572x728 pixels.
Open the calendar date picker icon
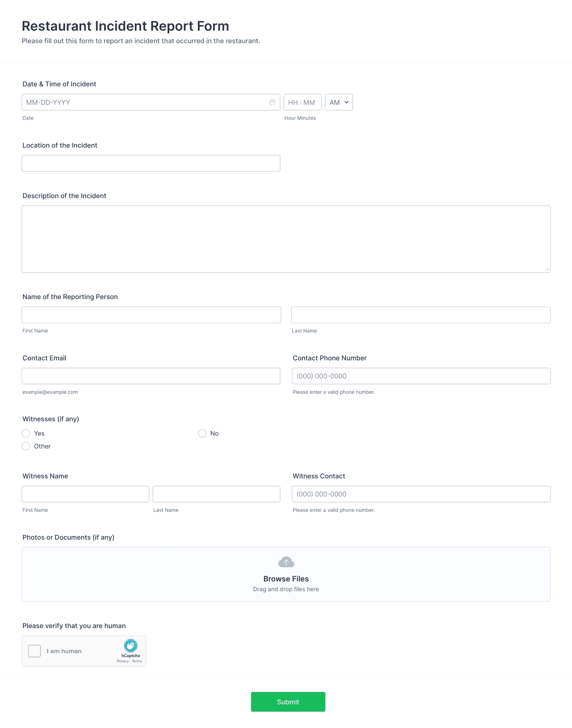click(x=272, y=102)
